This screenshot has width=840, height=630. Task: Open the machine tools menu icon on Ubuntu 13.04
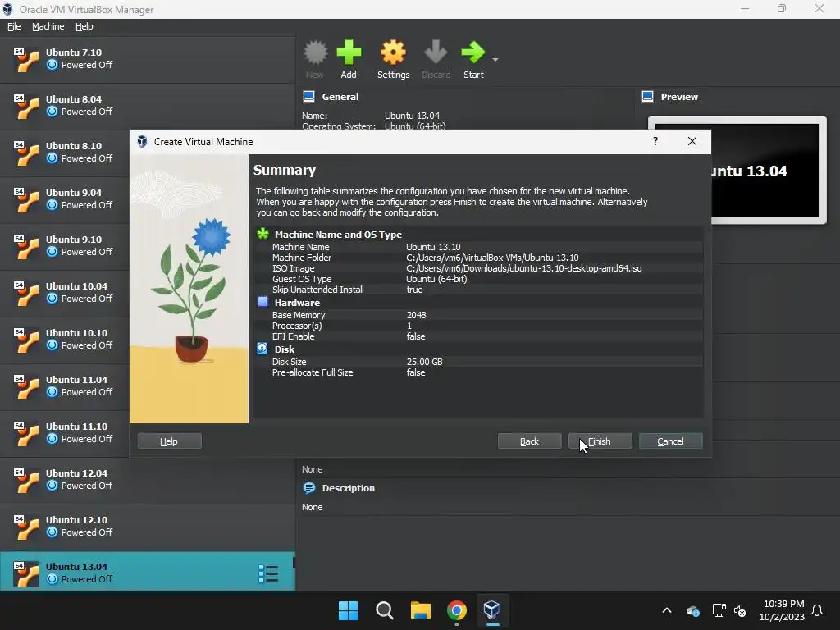[268, 573]
